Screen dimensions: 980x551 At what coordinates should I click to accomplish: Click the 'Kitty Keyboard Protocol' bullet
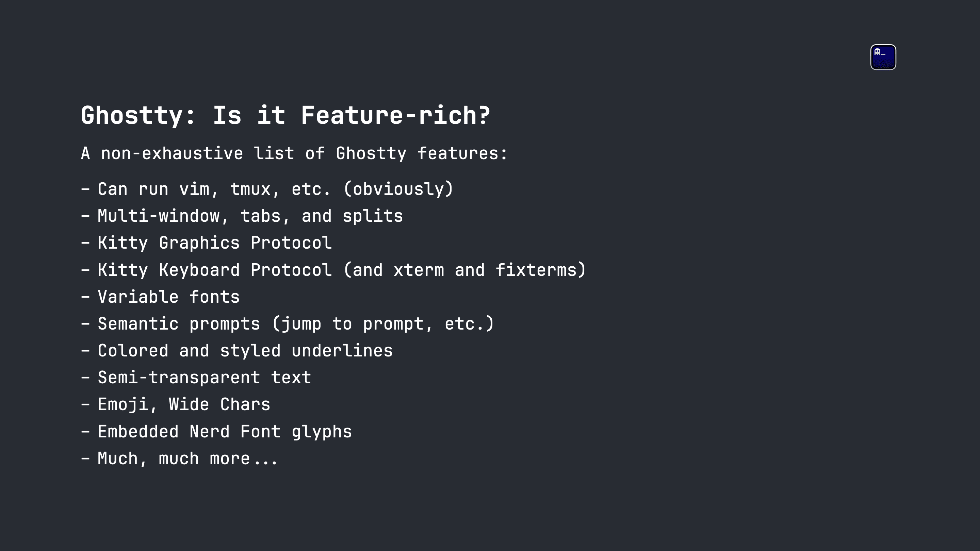coord(333,270)
